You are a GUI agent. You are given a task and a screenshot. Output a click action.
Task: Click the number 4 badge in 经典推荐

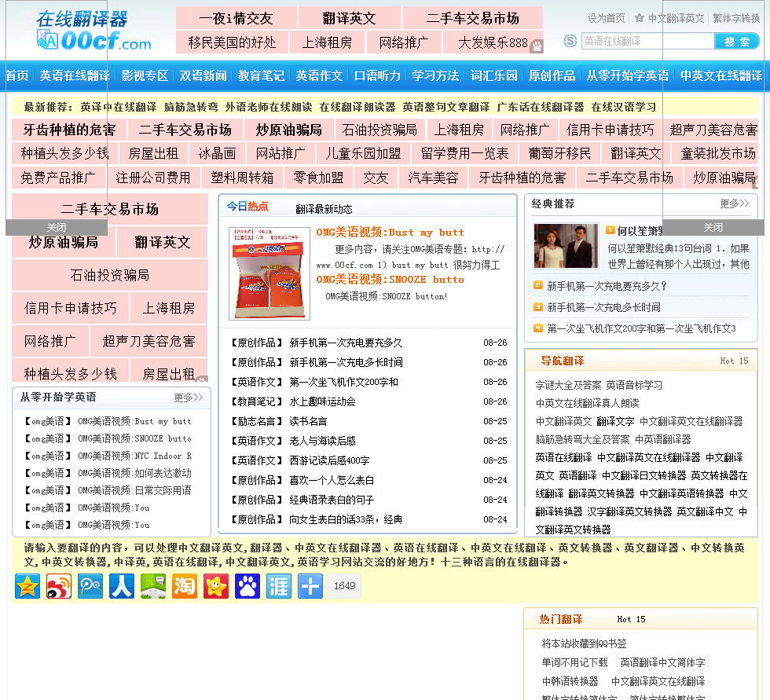537,328
